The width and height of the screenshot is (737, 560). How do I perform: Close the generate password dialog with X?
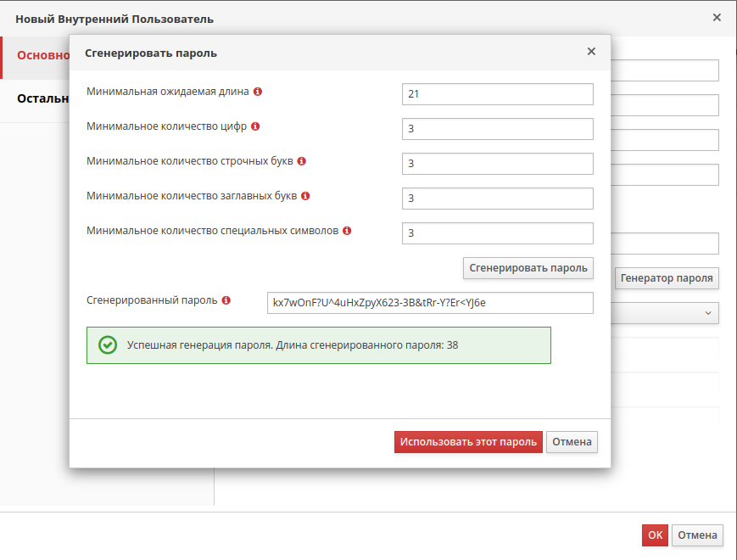[x=591, y=52]
